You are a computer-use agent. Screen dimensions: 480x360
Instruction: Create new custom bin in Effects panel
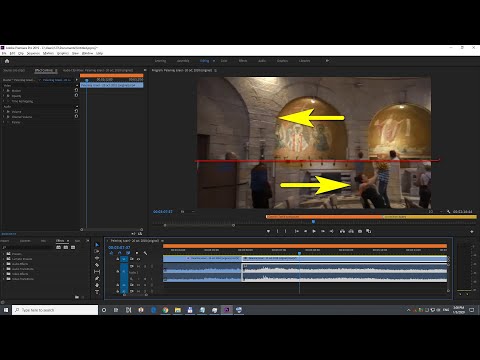[x=77, y=297]
